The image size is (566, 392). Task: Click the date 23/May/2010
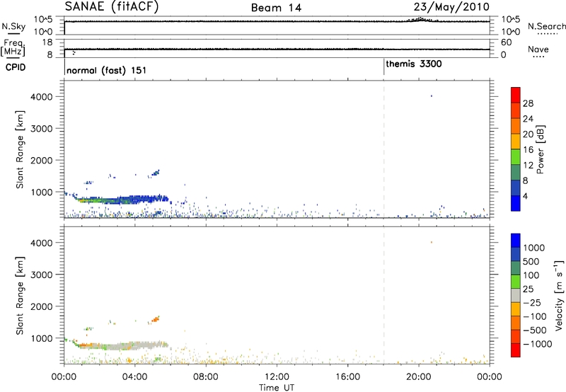coord(451,7)
